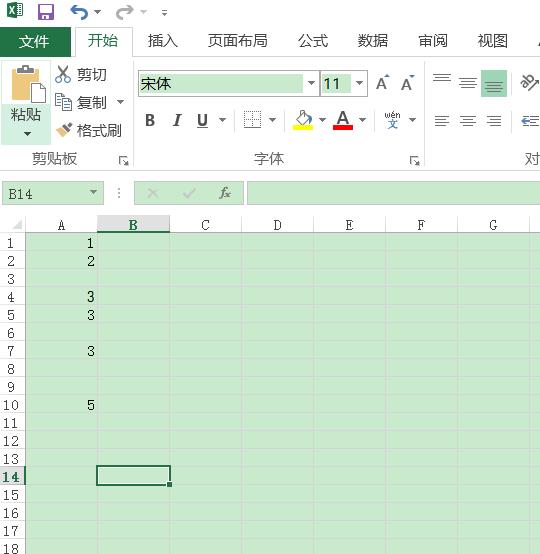This screenshot has height=554, width=540.
Task: Toggle bold formatting
Action: 150,120
